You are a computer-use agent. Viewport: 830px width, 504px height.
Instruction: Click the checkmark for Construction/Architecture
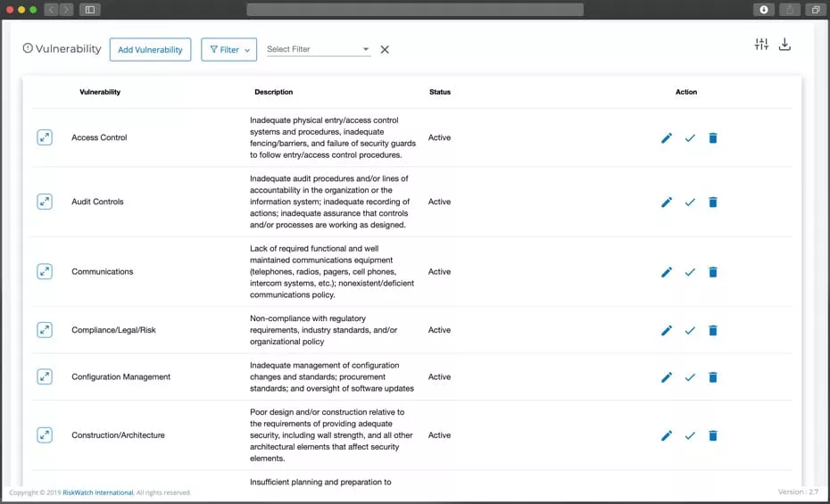pyautogui.click(x=690, y=436)
